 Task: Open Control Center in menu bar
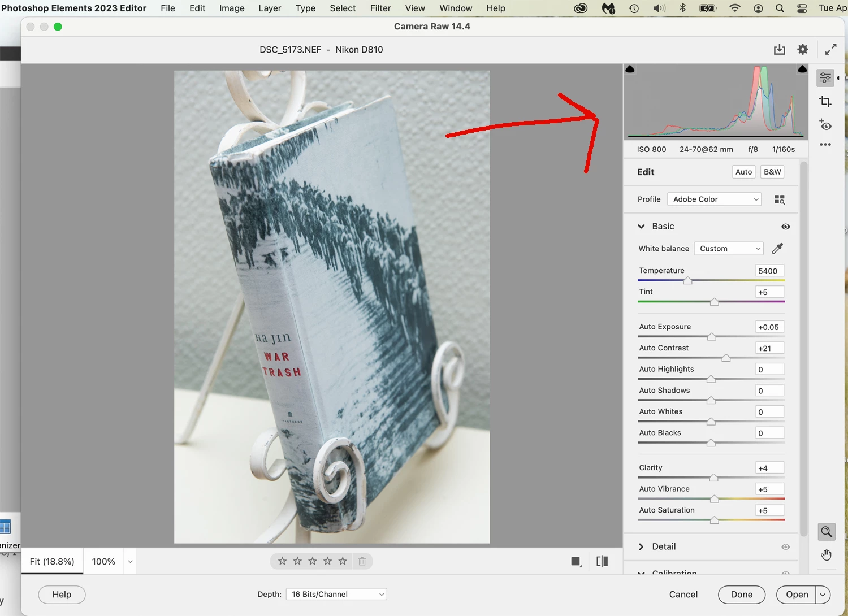pos(802,8)
